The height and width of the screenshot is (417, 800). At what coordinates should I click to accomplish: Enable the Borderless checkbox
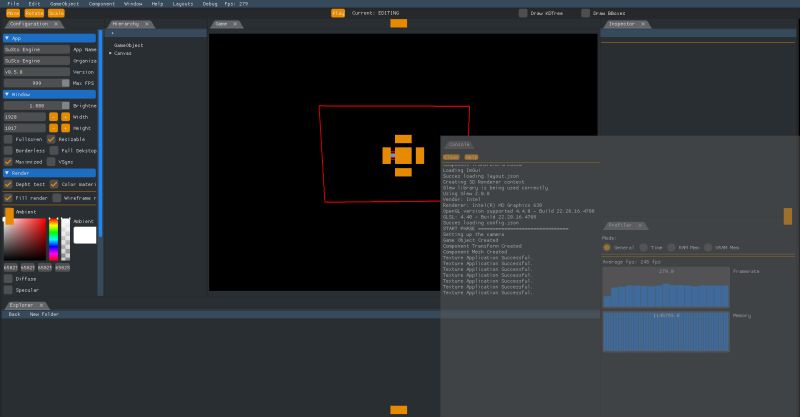tap(8, 151)
